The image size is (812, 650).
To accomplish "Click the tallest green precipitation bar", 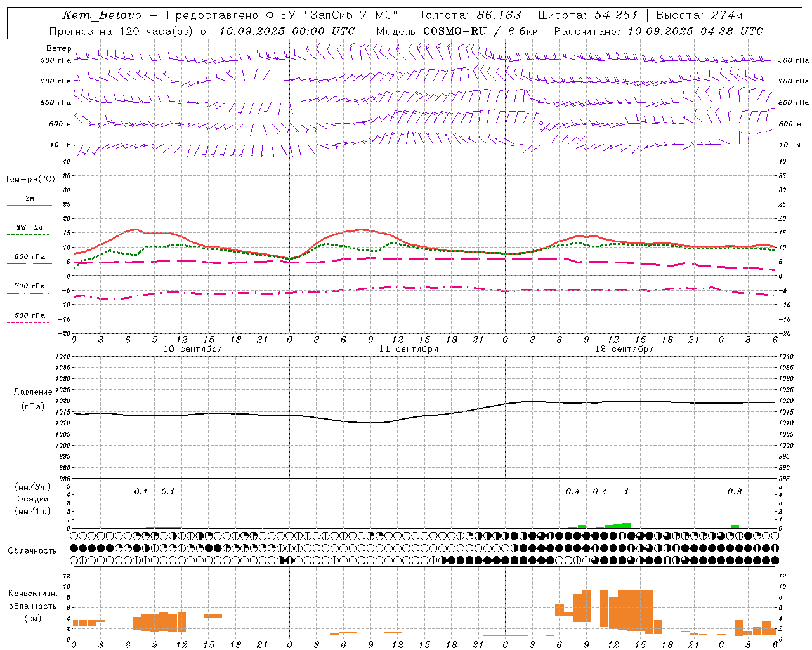I will point(626,526).
